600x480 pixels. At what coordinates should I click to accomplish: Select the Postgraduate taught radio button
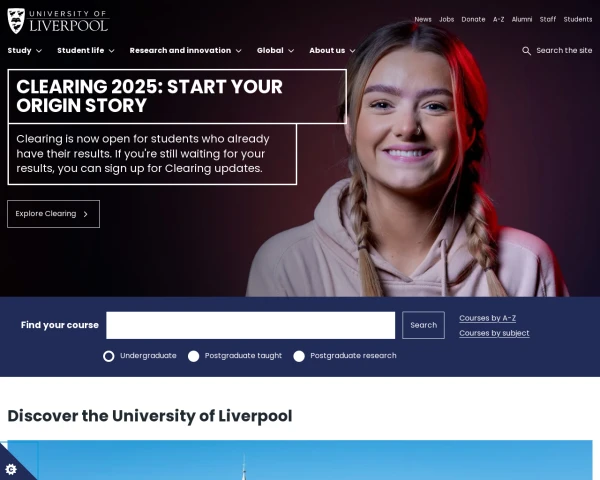pyautogui.click(x=194, y=356)
